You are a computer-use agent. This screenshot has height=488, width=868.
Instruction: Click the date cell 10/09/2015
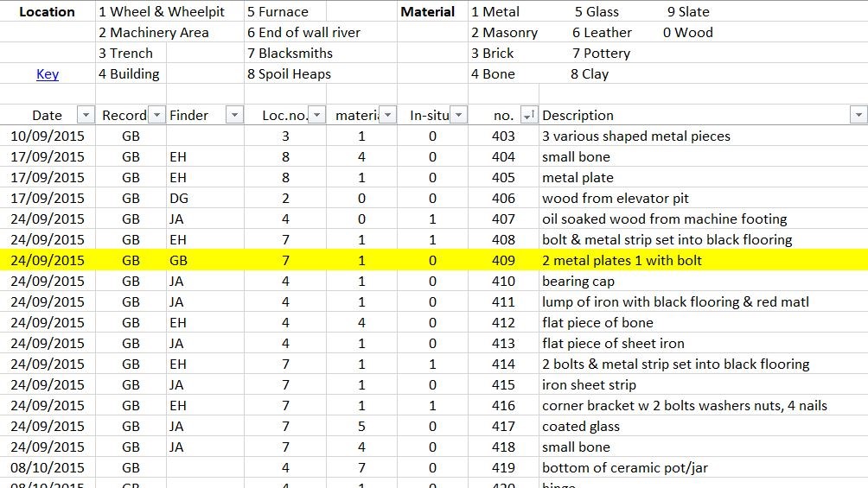[x=48, y=136]
